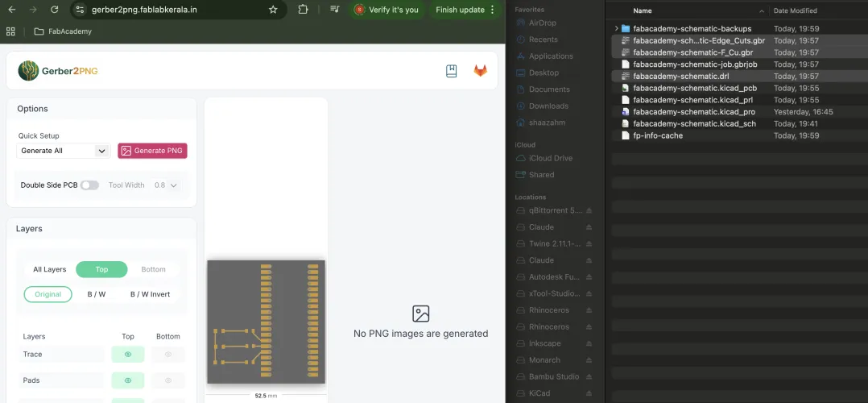Open the media control icon in toolbar

(334, 10)
